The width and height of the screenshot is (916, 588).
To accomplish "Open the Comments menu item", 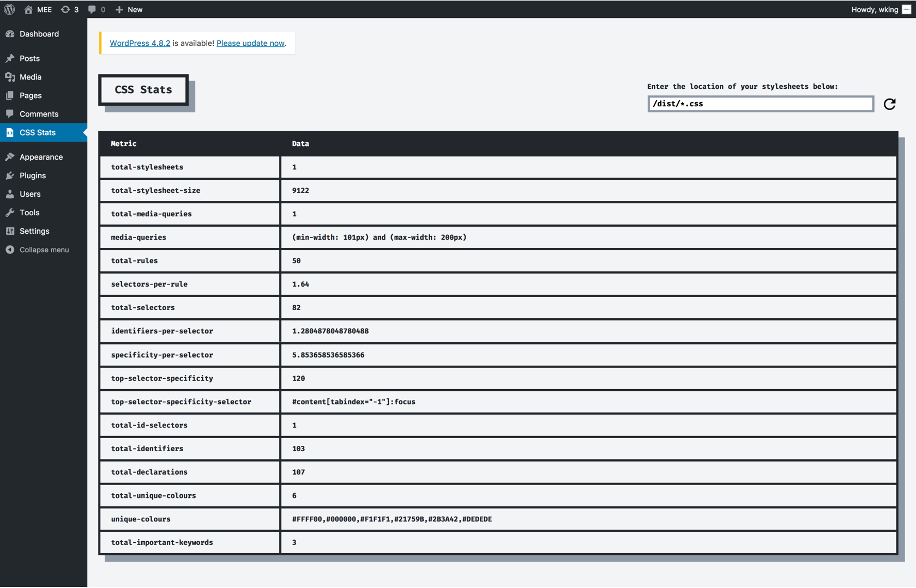I will click(x=44, y=114).
